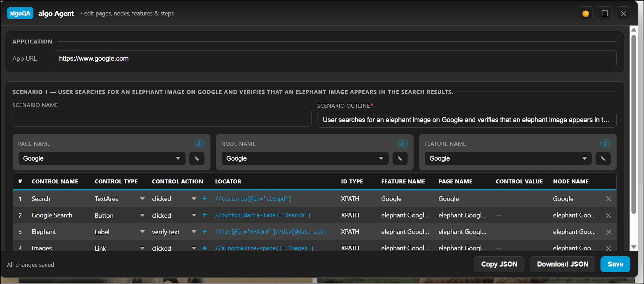Toggle the sun theme icon
Viewport: 644px width, 284px height.
coord(585,14)
